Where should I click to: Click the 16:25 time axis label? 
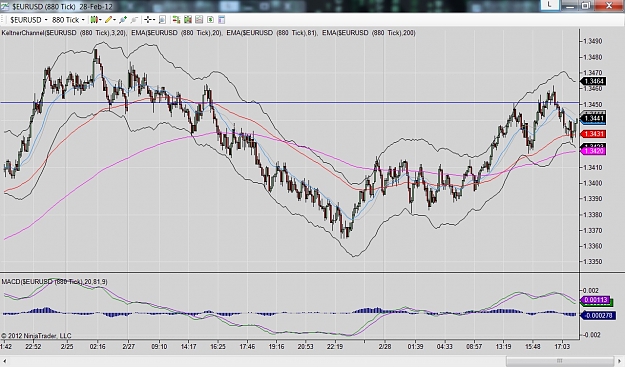(218, 347)
